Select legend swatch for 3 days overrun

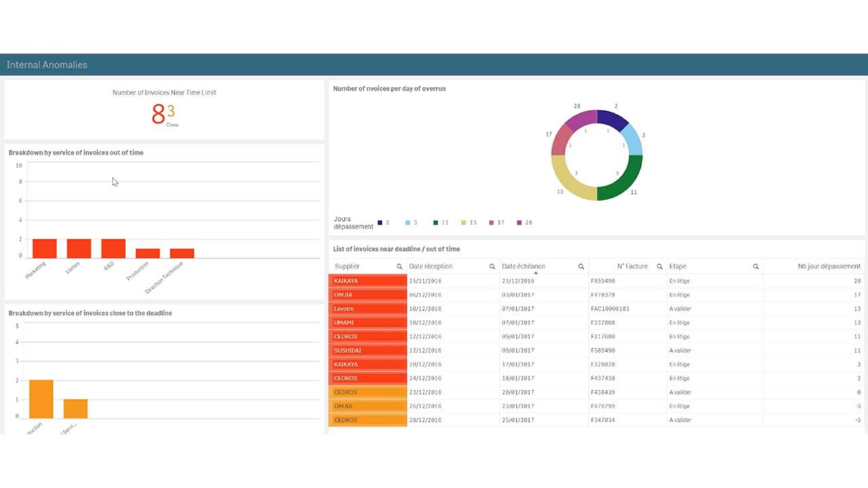click(x=408, y=222)
